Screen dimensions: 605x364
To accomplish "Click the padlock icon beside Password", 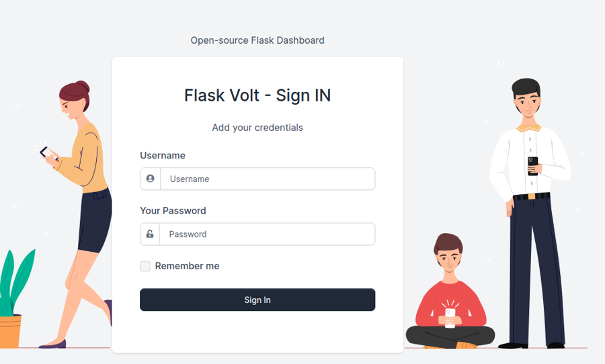I will [150, 234].
